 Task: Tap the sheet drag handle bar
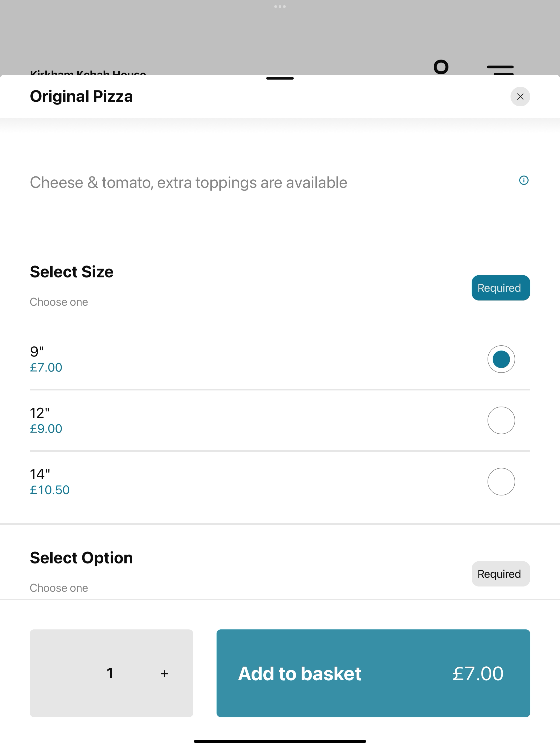click(280, 78)
